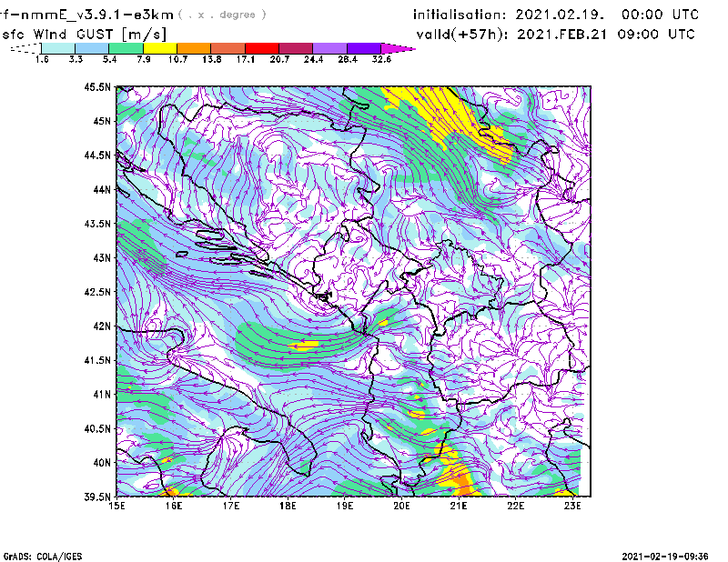
Task: Click the bright red legend swatch
Action: coord(262,48)
